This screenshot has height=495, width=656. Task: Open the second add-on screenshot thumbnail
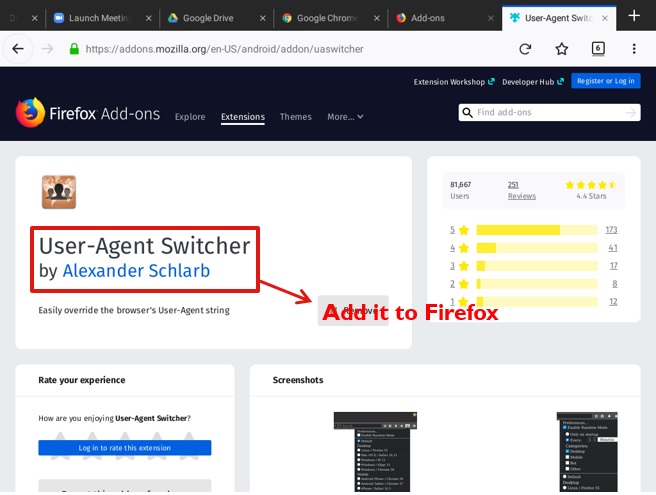tap(587, 452)
